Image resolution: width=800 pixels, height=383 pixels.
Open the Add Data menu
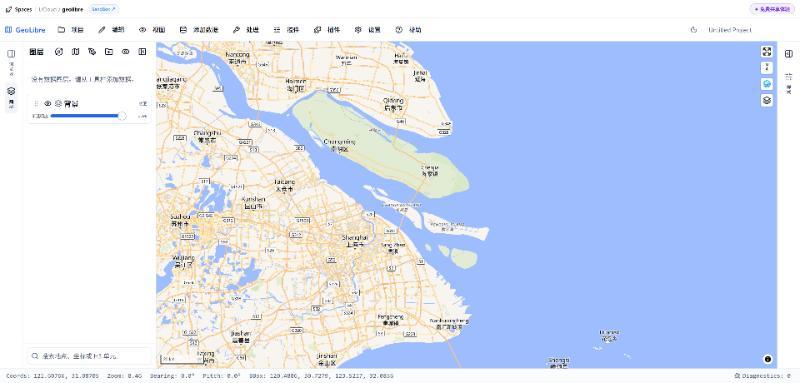[x=199, y=30]
